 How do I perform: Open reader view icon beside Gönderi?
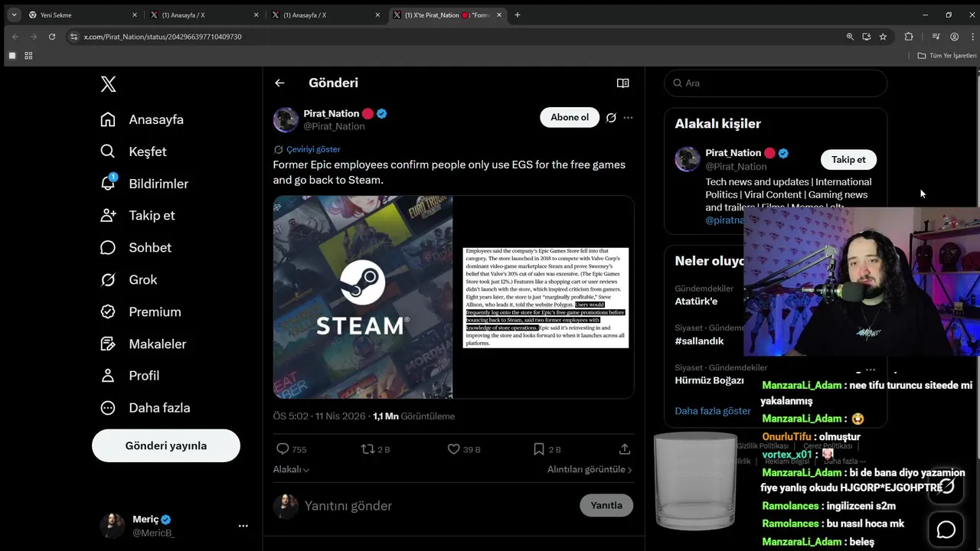pyautogui.click(x=623, y=83)
